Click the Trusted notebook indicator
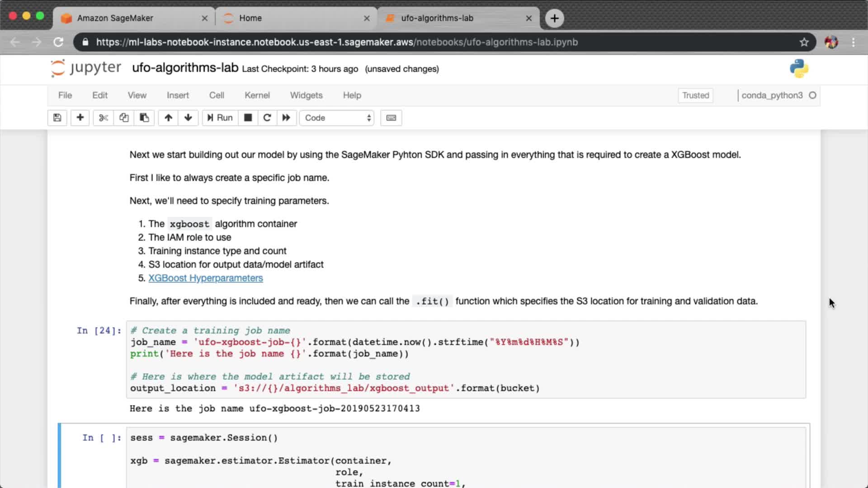This screenshot has height=488, width=868. tap(695, 95)
